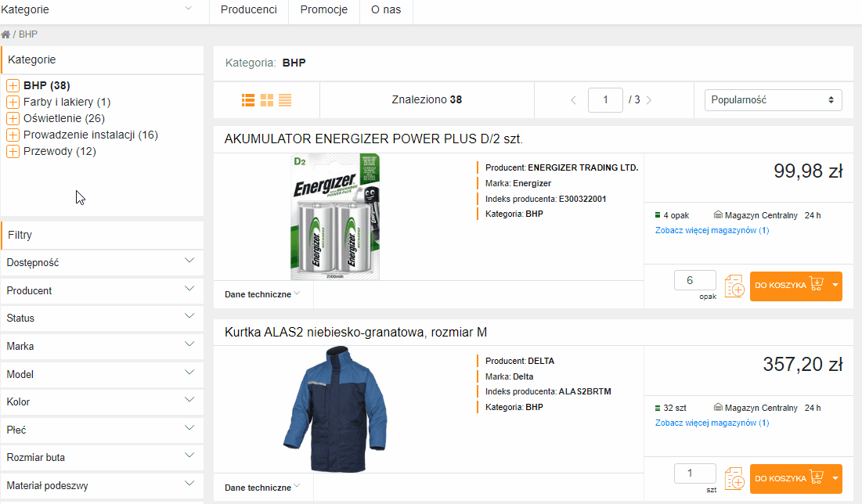Expand Przewody category plus icon
The height and width of the screenshot is (504, 862).
13,152
